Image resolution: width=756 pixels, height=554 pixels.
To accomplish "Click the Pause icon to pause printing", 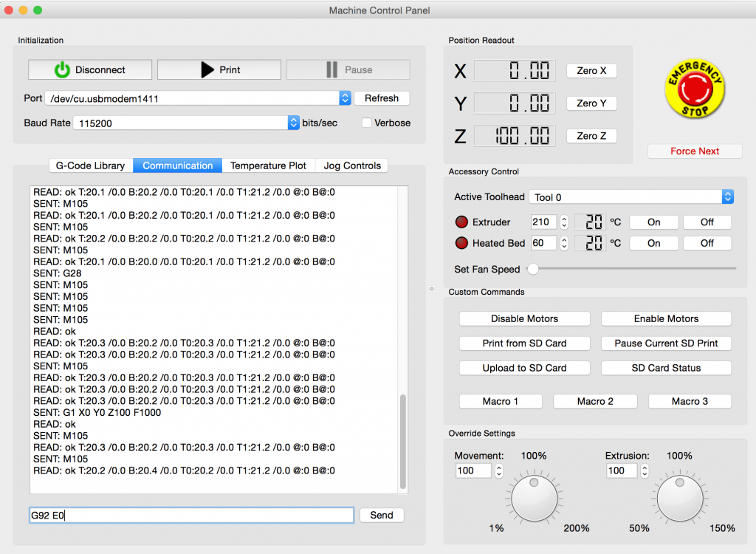I will pos(334,69).
